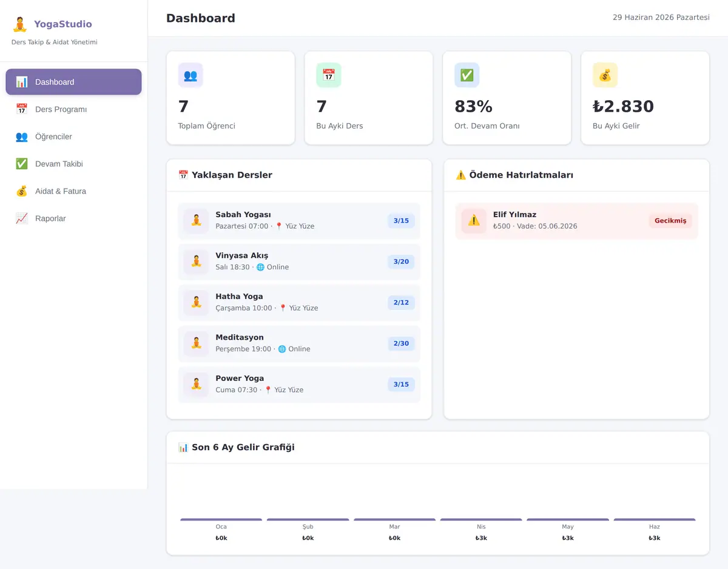This screenshot has width=728, height=569.
Task: Click the 3/15 capacity badge on Sabah Yogası
Action: point(401,221)
